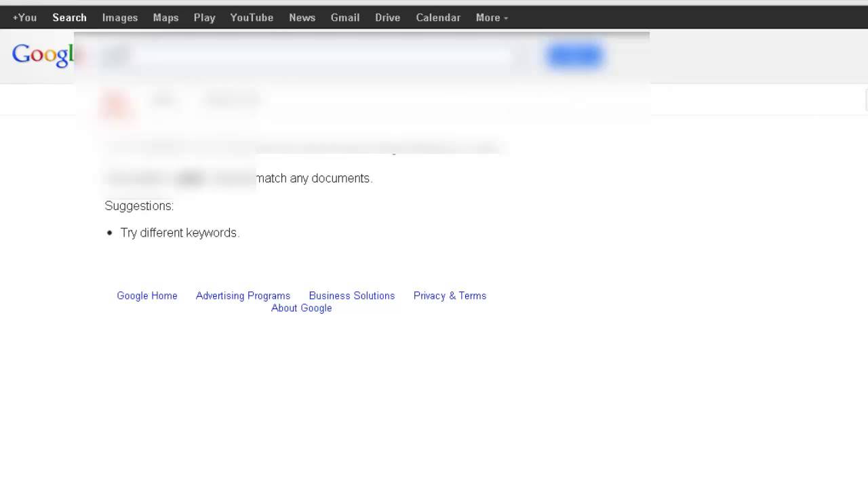Open Maps from the top navigation bar
This screenshot has width=868, height=488.
tap(165, 18)
